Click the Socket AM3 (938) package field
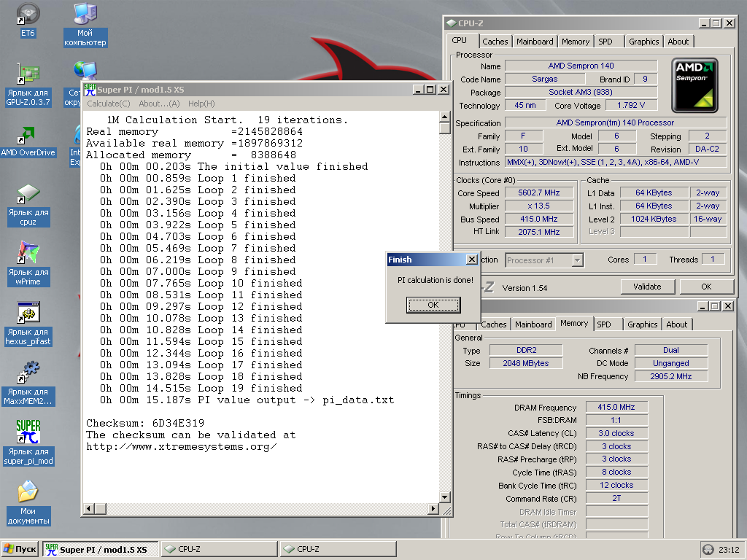Image resolution: width=747 pixels, height=560 pixels. click(x=581, y=92)
